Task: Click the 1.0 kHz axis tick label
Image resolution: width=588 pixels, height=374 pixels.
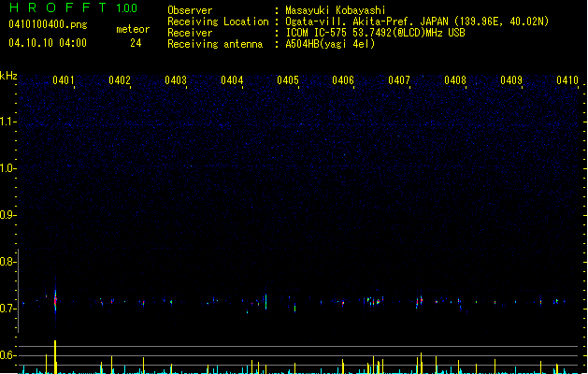Action: [7, 168]
